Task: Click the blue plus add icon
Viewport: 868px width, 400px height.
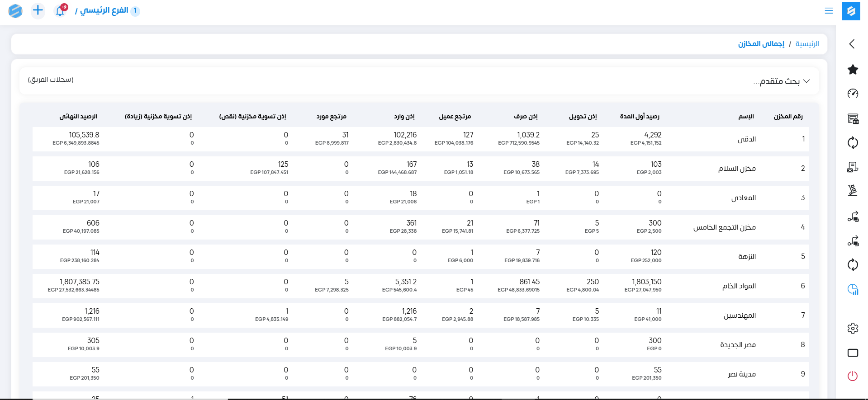Action: click(x=38, y=10)
